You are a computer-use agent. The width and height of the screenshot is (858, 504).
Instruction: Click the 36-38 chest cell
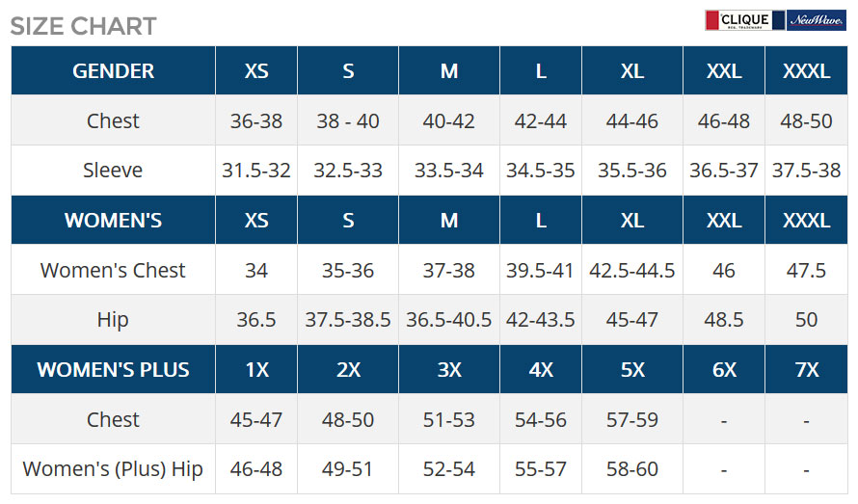point(256,120)
